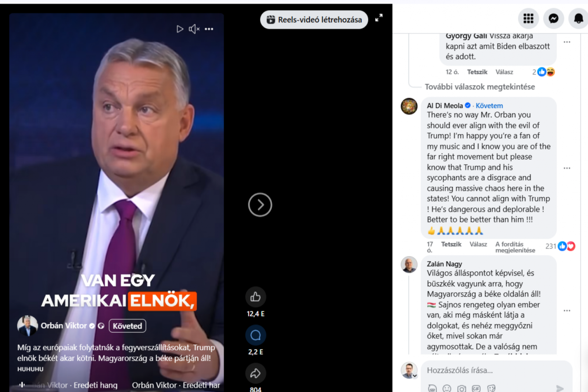Unmute the reel sound
Image resolution: width=588 pixels, height=392 pixels.
(x=194, y=29)
